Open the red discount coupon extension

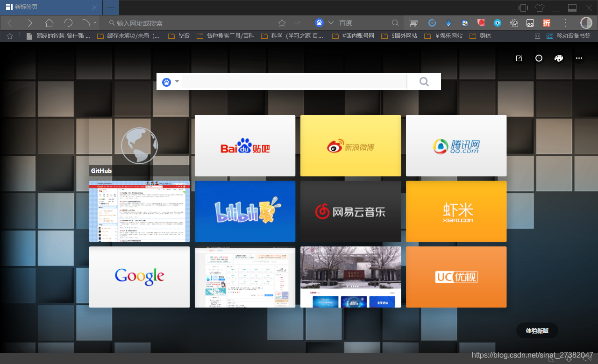[547, 23]
